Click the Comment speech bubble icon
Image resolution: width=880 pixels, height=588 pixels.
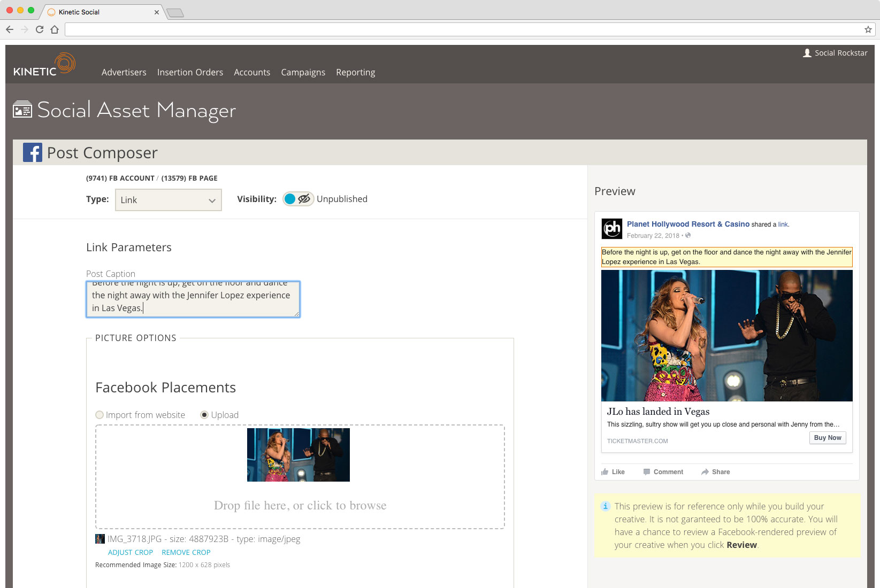[x=647, y=471]
